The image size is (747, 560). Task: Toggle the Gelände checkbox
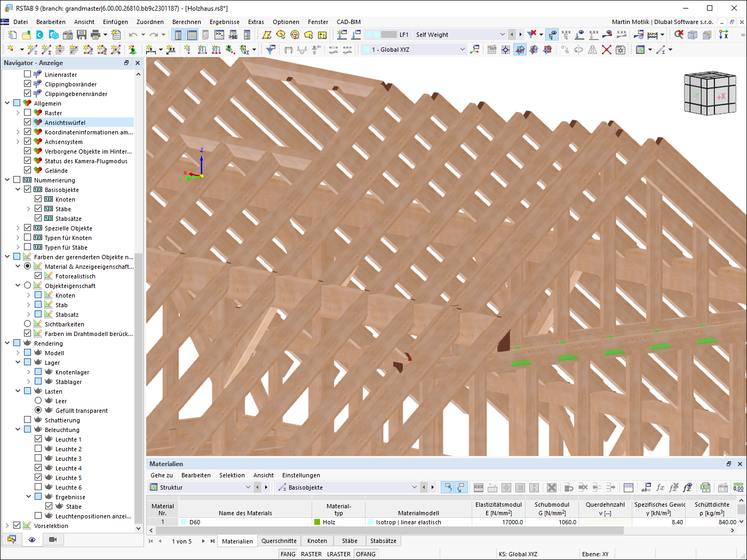[27, 170]
